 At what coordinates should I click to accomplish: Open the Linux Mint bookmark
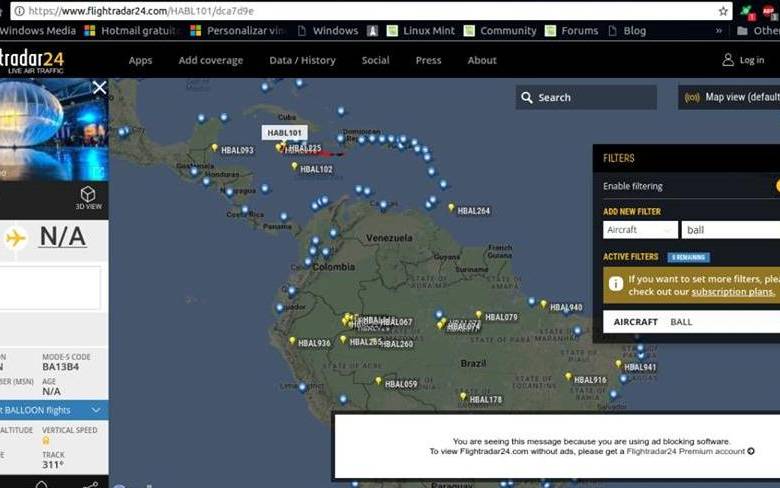[x=421, y=31]
